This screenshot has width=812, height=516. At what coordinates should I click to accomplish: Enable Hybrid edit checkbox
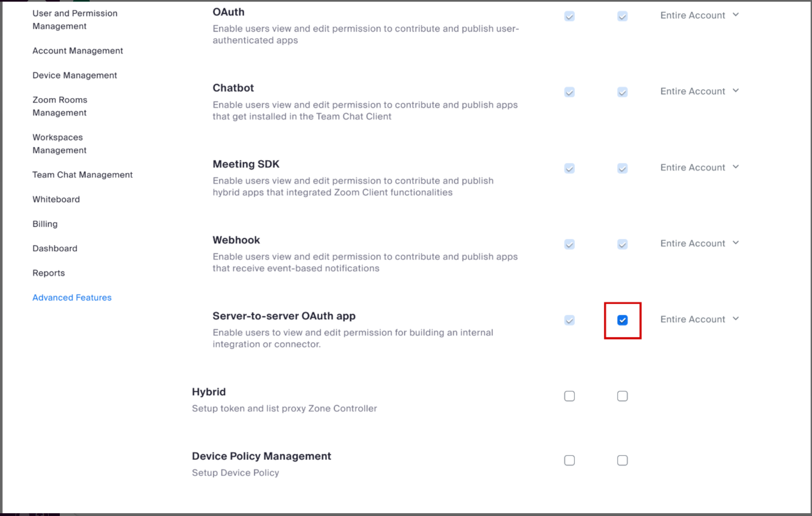[x=622, y=396]
